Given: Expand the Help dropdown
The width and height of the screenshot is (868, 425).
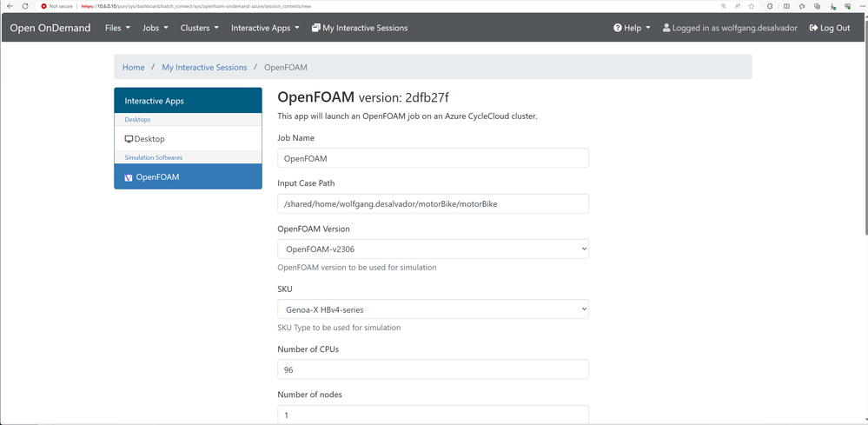Looking at the screenshot, I should 633,28.
